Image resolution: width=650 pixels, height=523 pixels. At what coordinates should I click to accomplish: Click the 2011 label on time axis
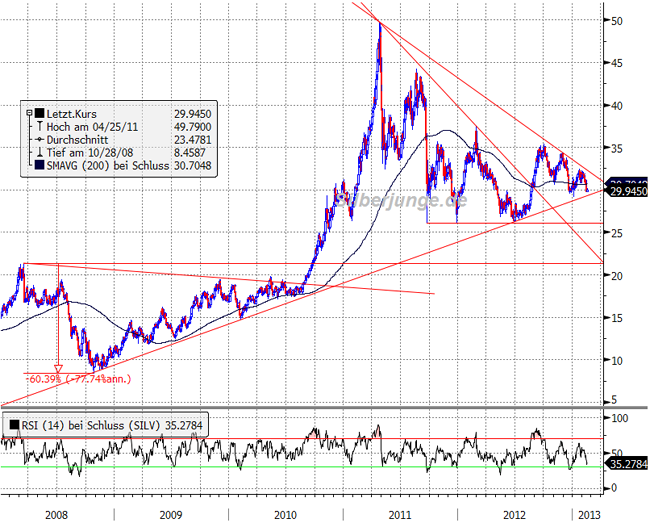pos(400,512)
